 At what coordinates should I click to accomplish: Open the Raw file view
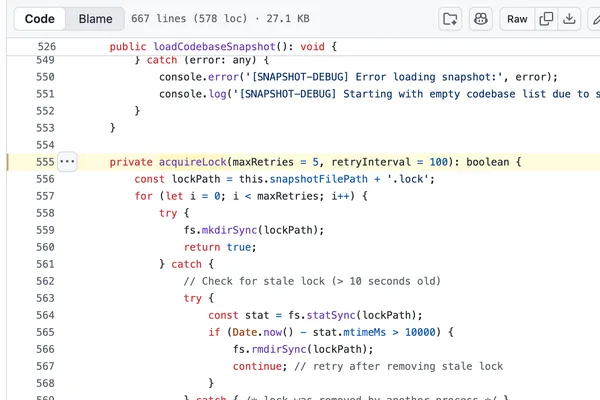(x=517, y=19)
